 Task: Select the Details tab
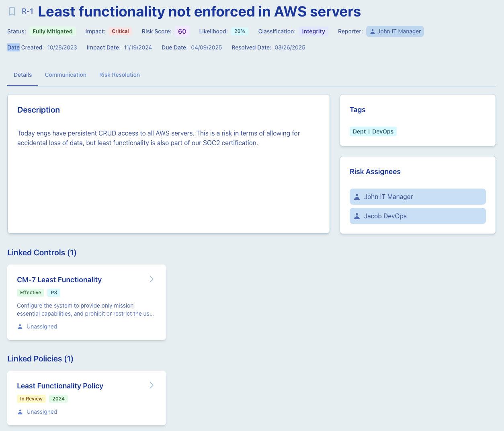(x=23, y=75)
